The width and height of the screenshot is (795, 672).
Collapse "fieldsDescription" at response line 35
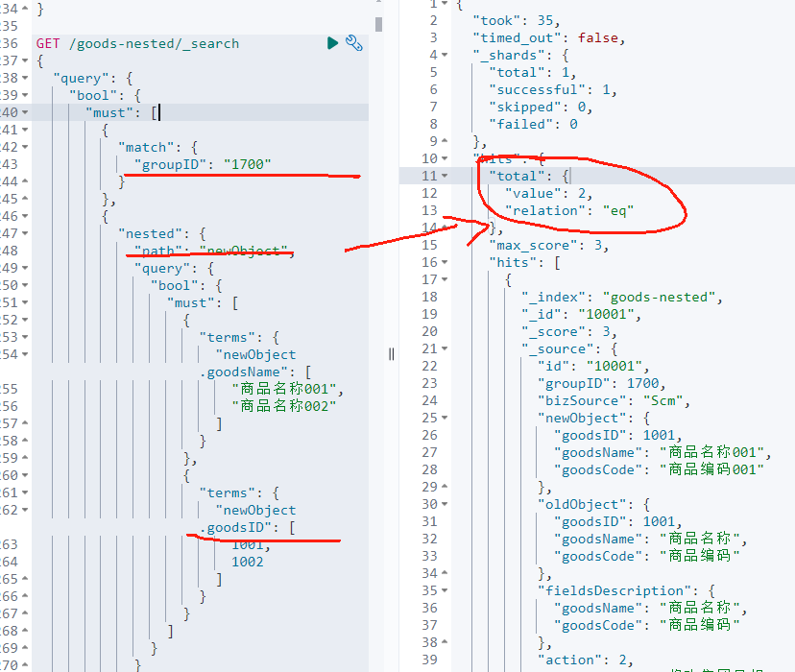point(445,591)
